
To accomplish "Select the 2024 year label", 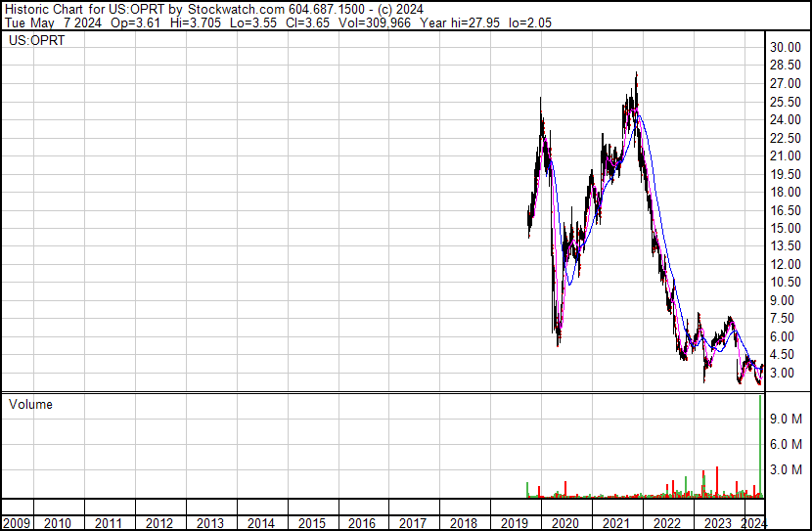I will click(x=754, y=523).
